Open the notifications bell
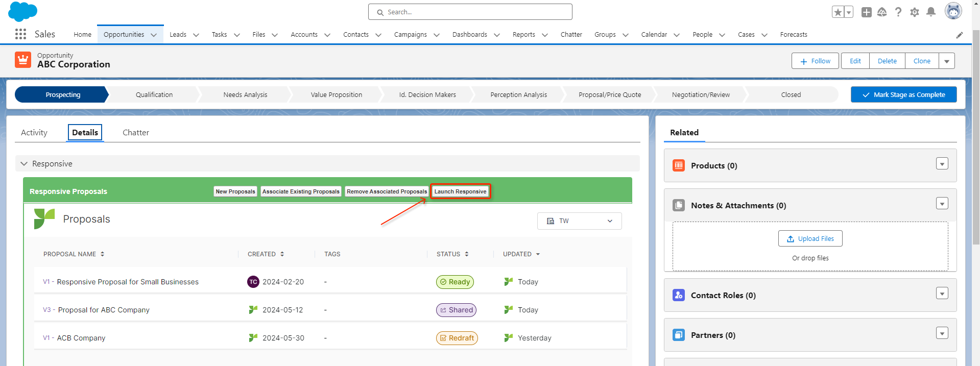Image resolution: width=980 pixels, height=366 pixels. tap(931, 12)
